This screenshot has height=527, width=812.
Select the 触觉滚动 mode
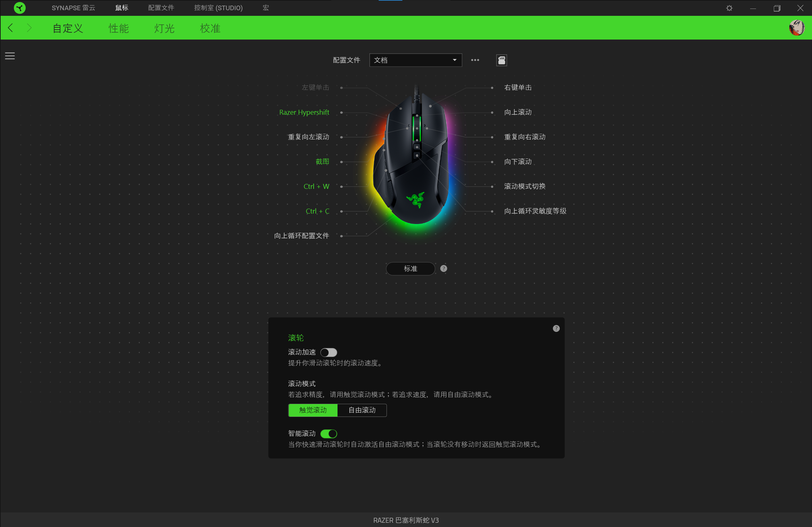[x=312, y=410]
